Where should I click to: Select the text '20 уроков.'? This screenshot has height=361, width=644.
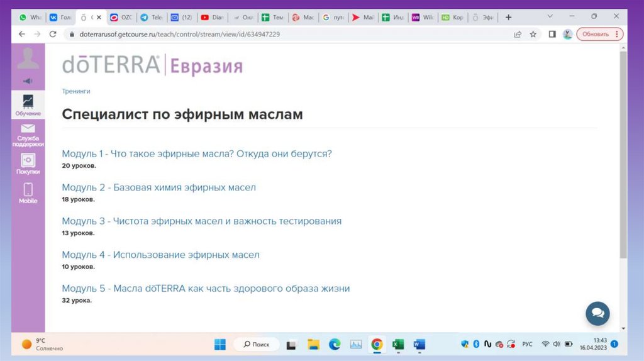tap(79, 166)
